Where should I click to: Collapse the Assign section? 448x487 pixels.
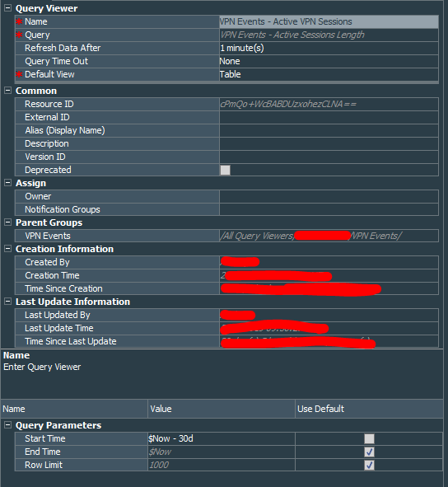click(x=7, y=183)
